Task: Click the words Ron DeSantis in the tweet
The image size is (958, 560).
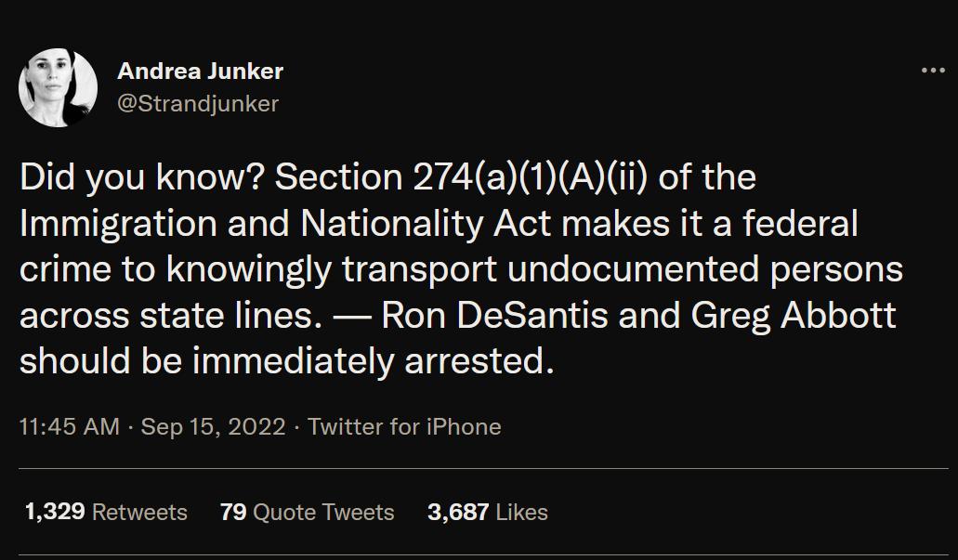Action: (497, 316)
